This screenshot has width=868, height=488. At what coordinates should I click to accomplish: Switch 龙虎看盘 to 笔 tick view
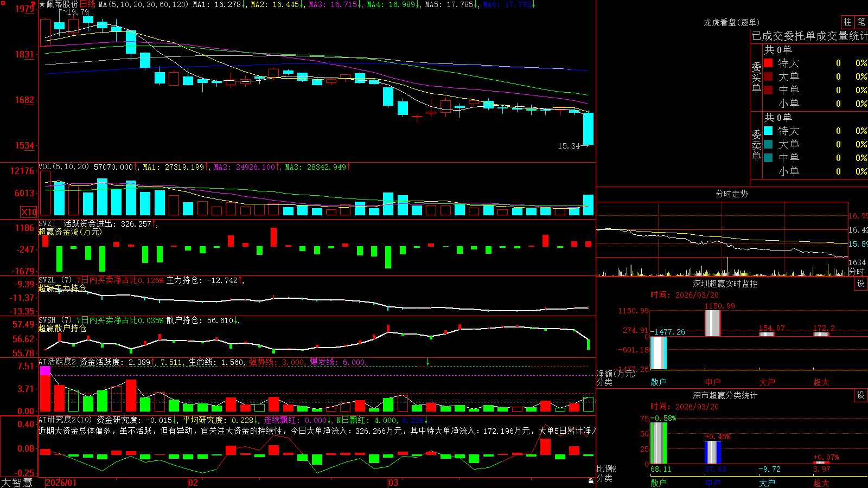(x=861, y=22)
